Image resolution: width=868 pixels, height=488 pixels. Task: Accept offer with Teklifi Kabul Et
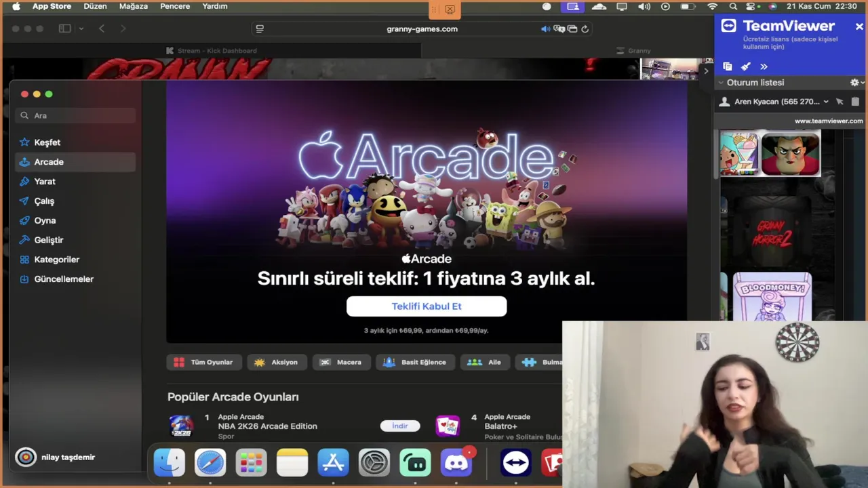(x=427, y=306)
